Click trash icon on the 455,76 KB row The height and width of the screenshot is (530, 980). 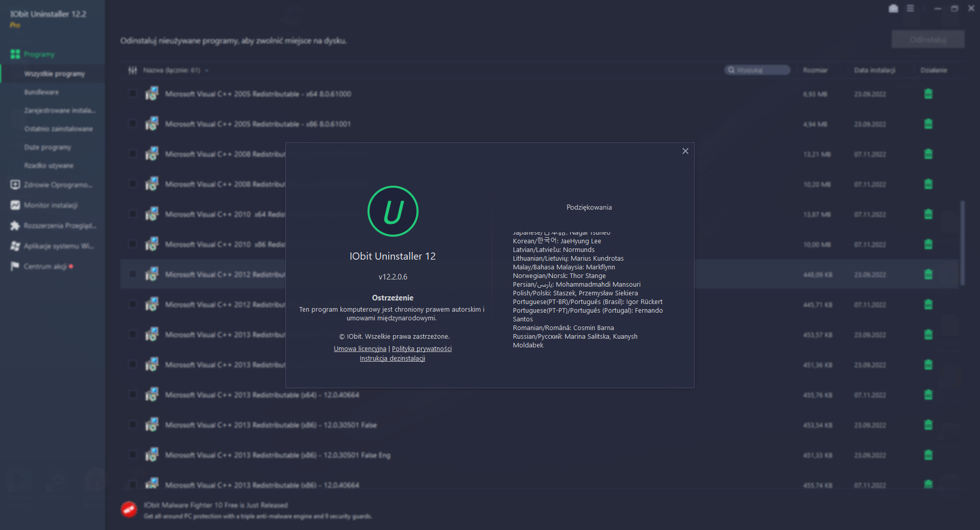928,395
